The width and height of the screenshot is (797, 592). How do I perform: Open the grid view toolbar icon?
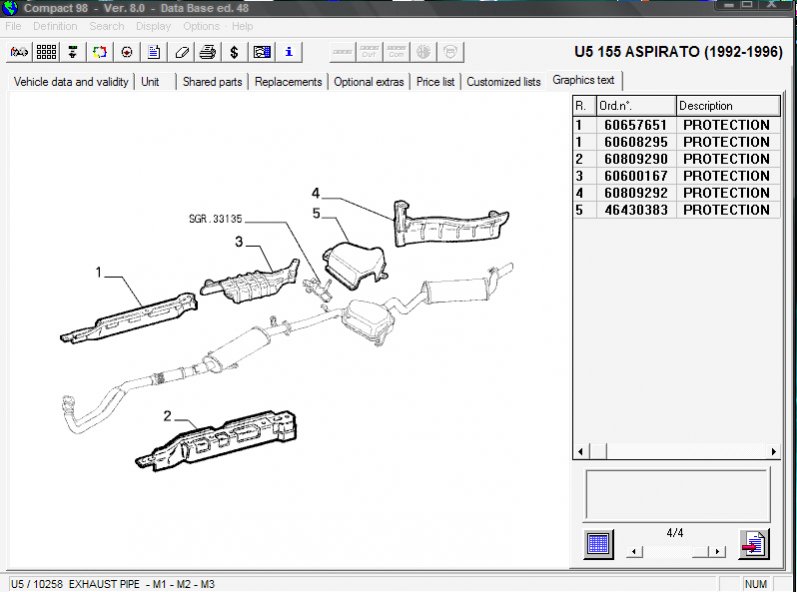pyautogui.click(x=46, y=52)
